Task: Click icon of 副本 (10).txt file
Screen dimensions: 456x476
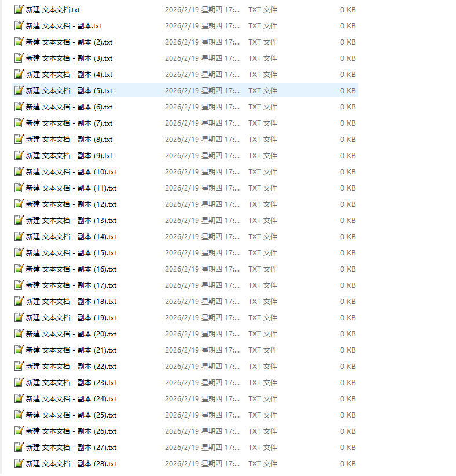Action: pos(19,171)
